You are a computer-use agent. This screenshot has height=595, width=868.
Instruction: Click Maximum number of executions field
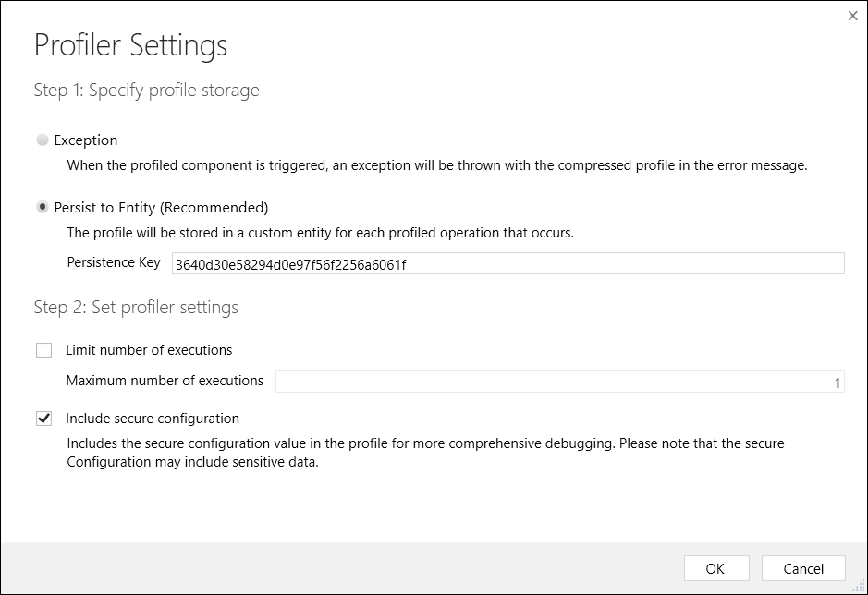[560, 382]
